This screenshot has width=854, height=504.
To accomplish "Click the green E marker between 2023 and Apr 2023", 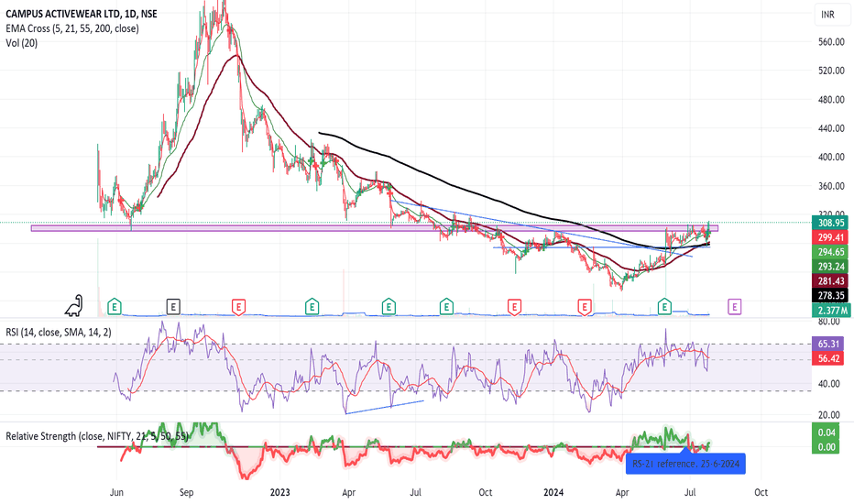I will click(312, 307).
